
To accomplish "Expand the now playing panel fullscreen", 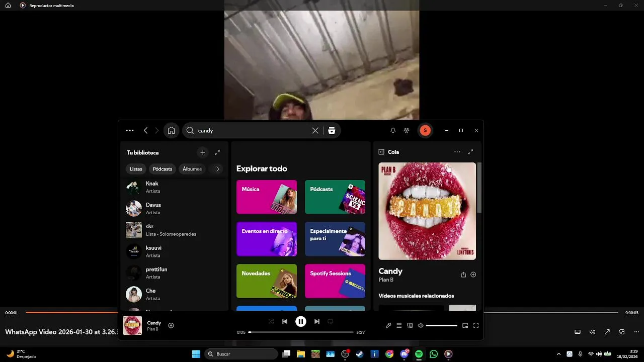I will pos(470,152).
